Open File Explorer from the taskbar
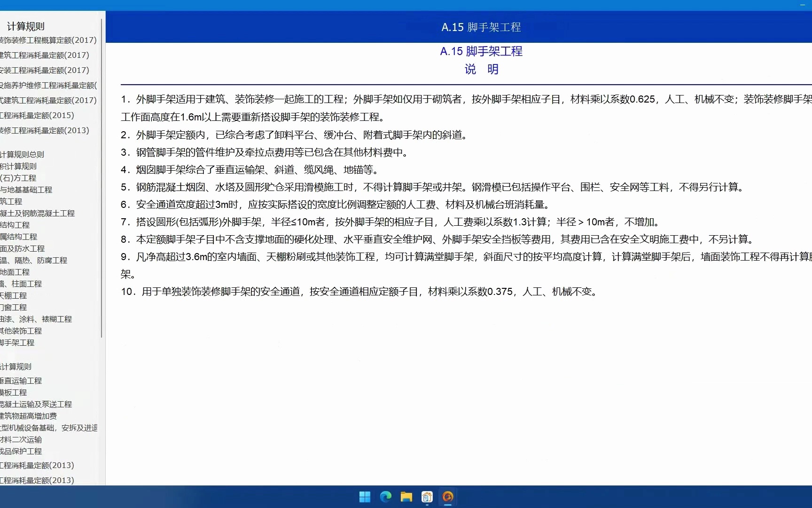This screenshot has width=812, height=508. click(x=406, y=497)
